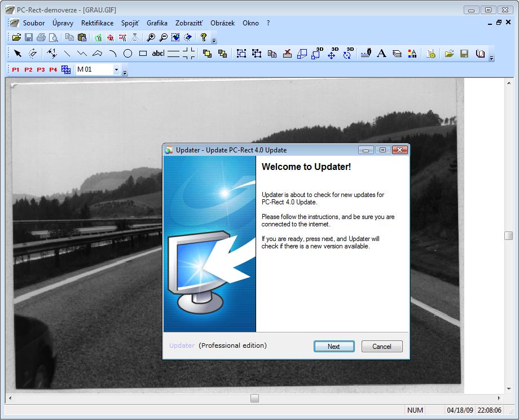Click the document with gear settings icon

(x=430, y=53)
